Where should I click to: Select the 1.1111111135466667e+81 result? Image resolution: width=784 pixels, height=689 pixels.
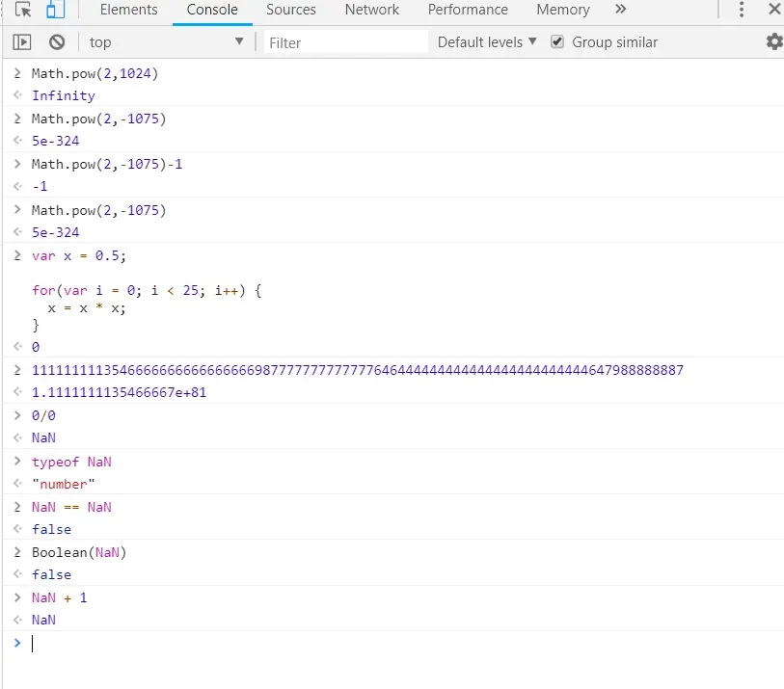(x=119, y=393)
